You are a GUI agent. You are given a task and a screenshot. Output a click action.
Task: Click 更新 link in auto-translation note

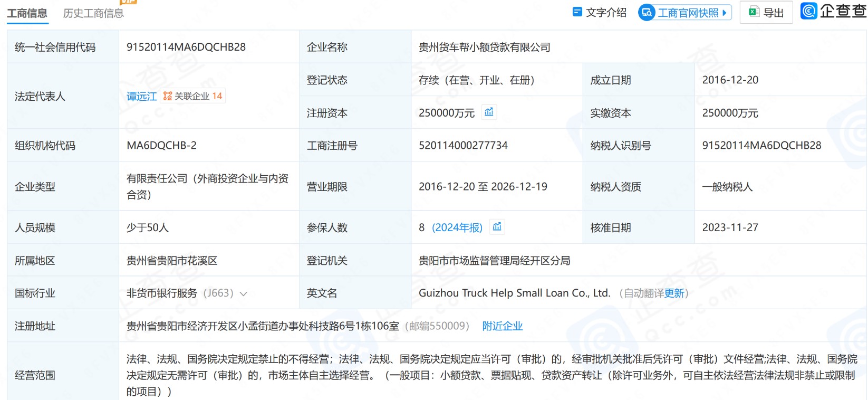(674, 293)
